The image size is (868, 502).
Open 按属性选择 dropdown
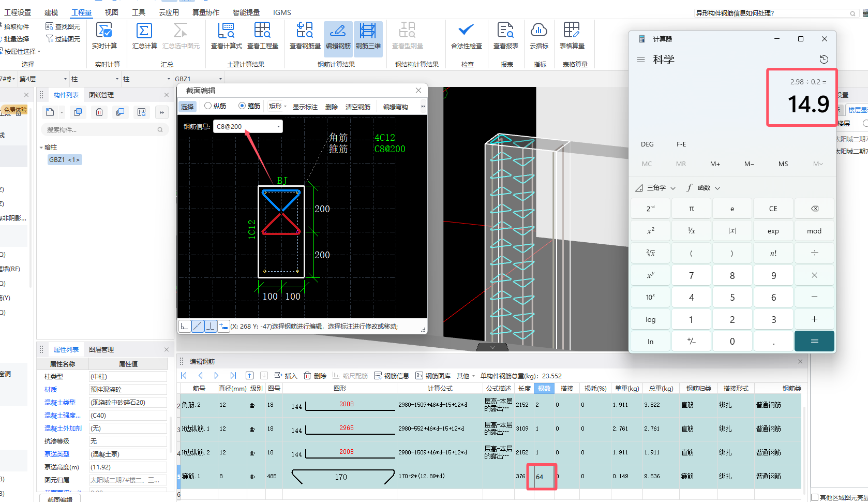(21, 51)
